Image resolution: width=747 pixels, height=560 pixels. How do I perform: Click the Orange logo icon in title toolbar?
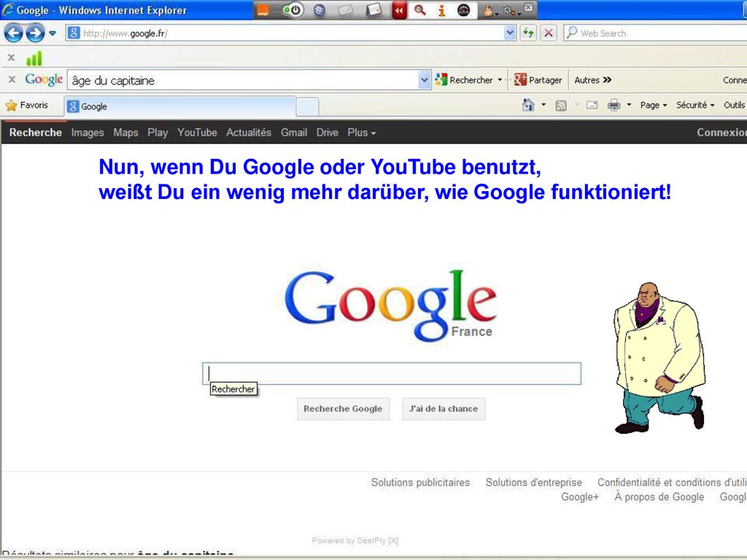point(263,10)
